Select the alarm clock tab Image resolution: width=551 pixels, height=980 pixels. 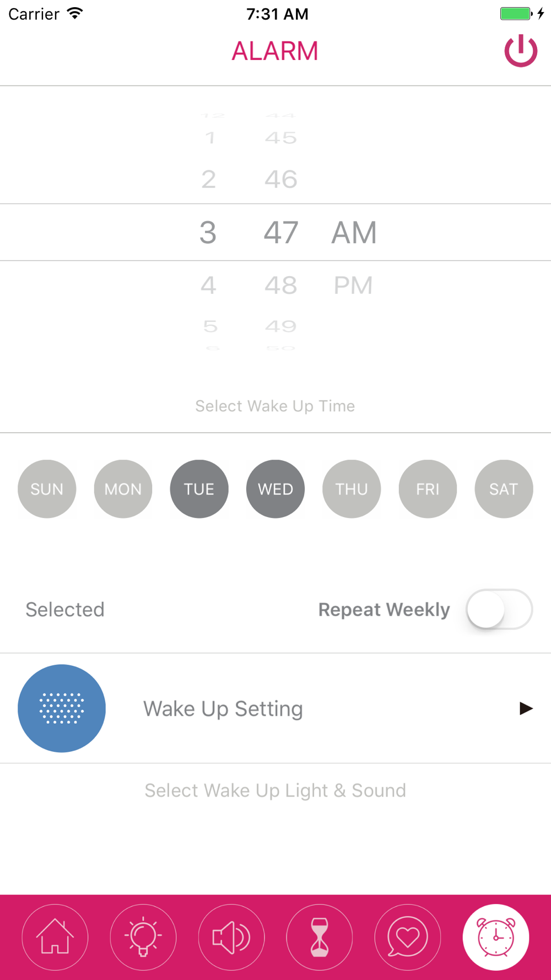pyautogui.click(x=496, y=937)
